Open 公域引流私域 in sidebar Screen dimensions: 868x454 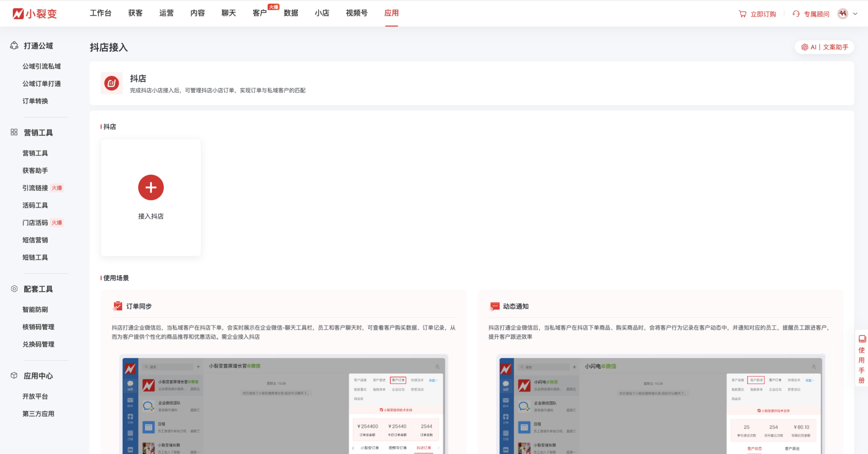(42, 66)
